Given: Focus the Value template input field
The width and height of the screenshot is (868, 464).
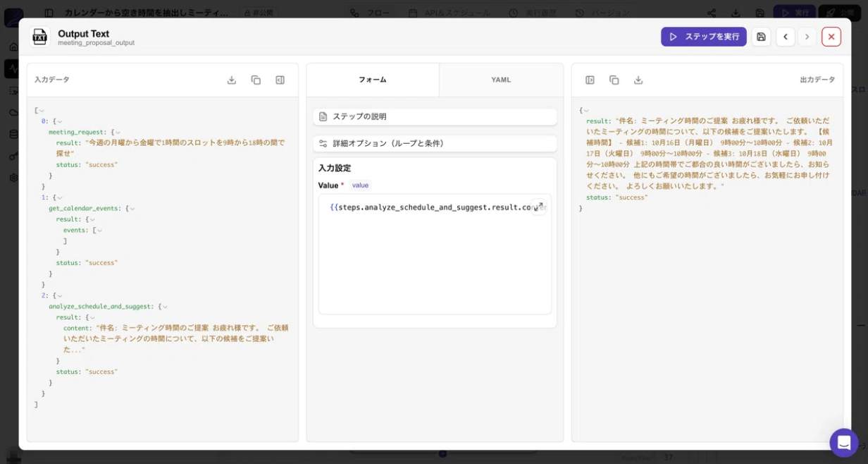Looking at the screenshot, I should [x=435, y=254].
